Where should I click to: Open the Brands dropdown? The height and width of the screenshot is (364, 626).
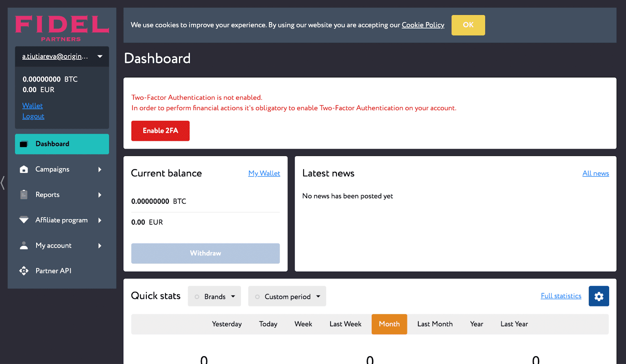tap(214, 296)
